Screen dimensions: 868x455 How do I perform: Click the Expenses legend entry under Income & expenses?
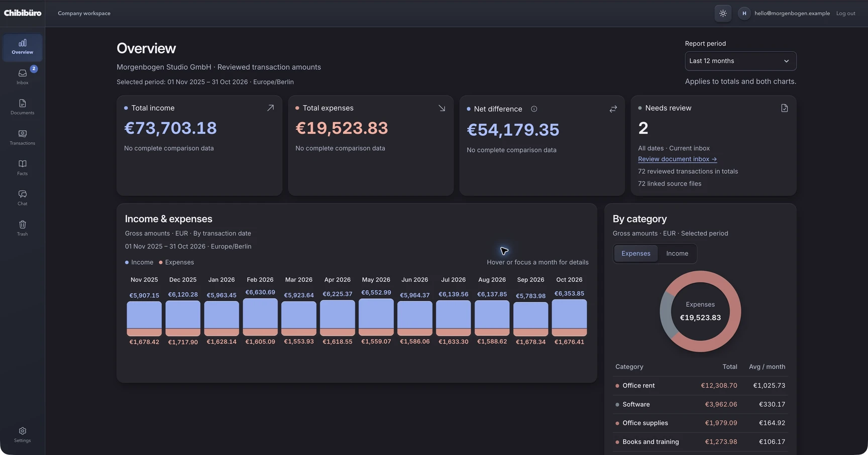176,262
